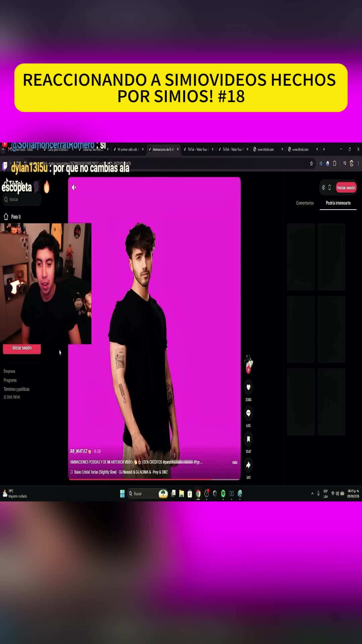Switch to Chrome in the taskbar
362x644 pixels.
pyautogui.click(x=198, y=493)
